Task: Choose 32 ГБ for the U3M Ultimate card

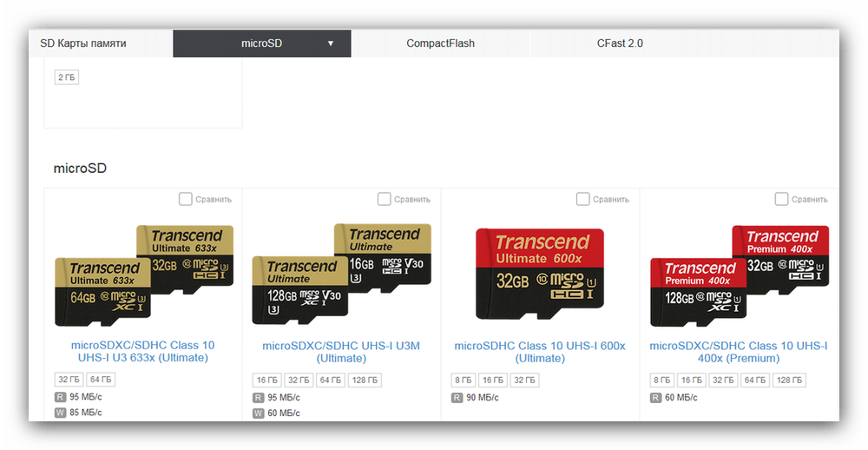Action: pyautogui.click(x=299, y=381)
